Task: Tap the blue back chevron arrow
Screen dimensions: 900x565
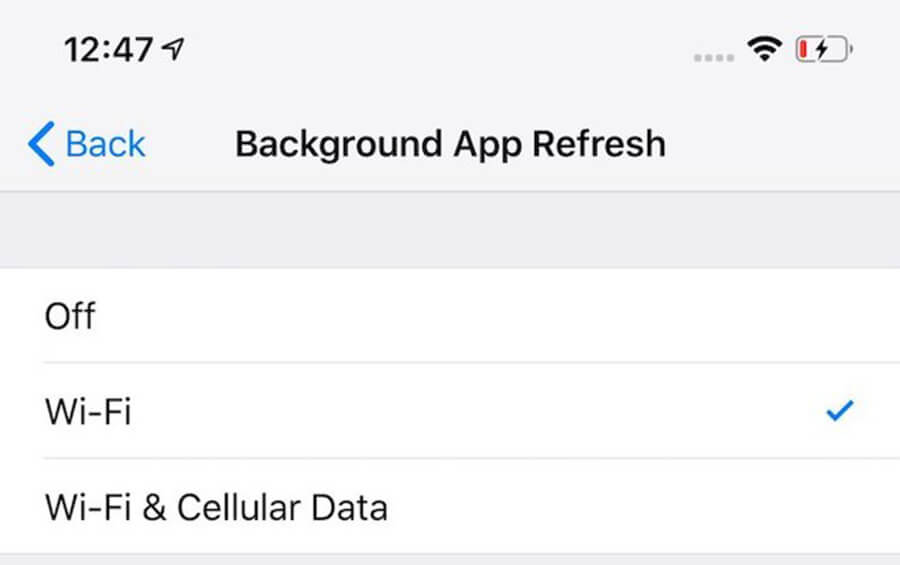Action: (x=40, y=144)
